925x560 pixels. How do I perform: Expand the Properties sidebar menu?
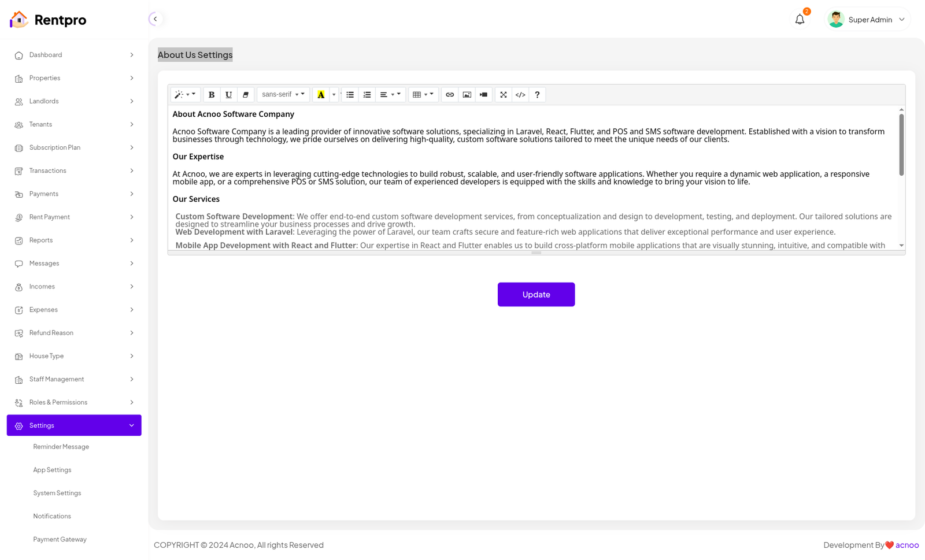74,78
